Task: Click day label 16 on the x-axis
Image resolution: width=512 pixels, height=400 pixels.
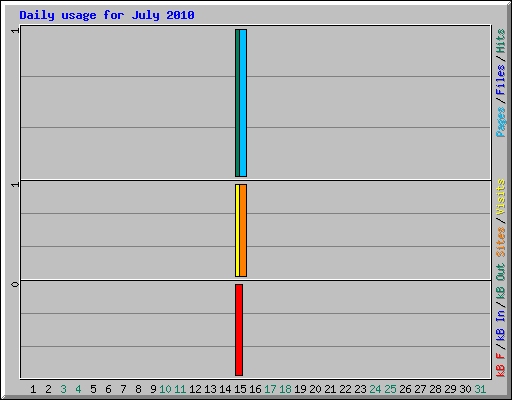Action: click(x=255, y=389)
